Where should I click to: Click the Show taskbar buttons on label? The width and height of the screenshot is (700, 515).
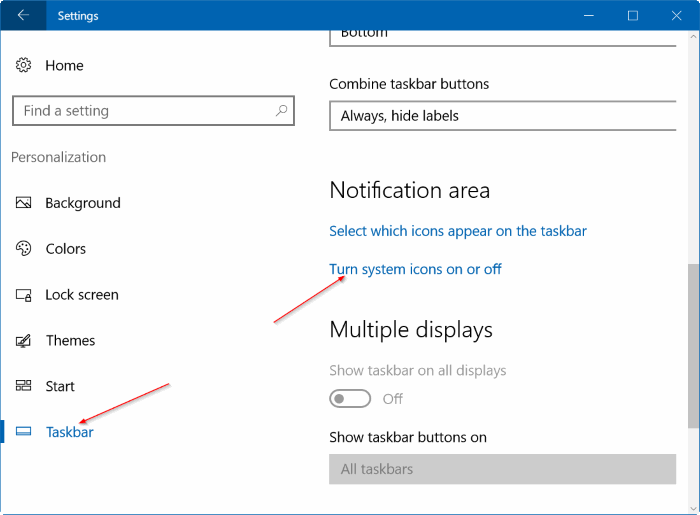click(x=408, y=437)
